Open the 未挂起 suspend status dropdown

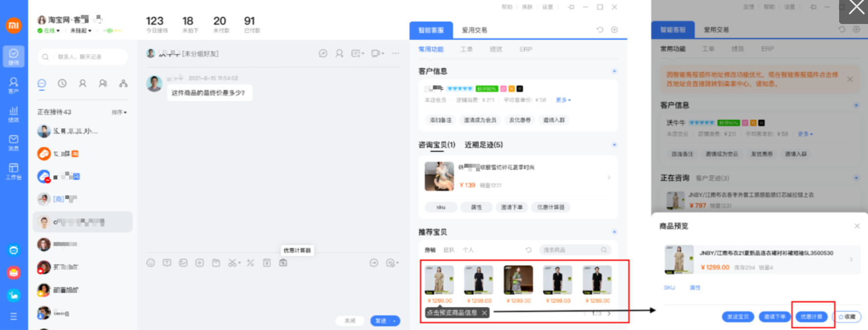click(x=81, y=30)
